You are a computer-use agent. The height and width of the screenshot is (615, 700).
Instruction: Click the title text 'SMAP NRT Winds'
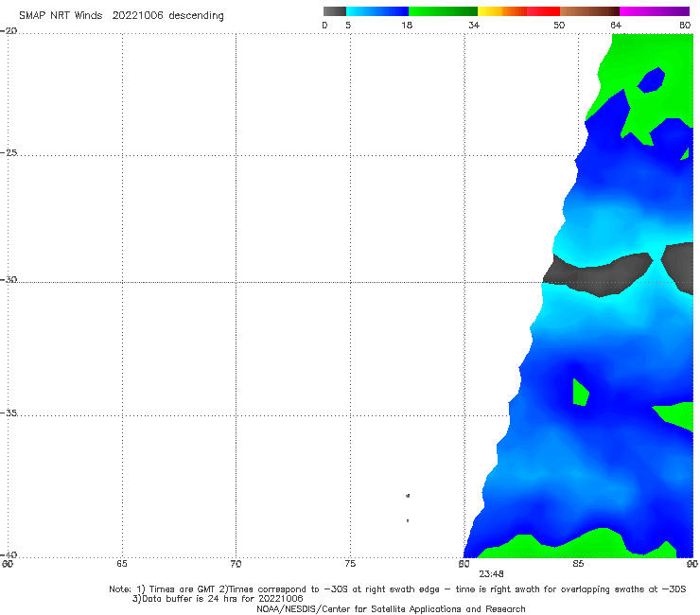pos(61,15)
